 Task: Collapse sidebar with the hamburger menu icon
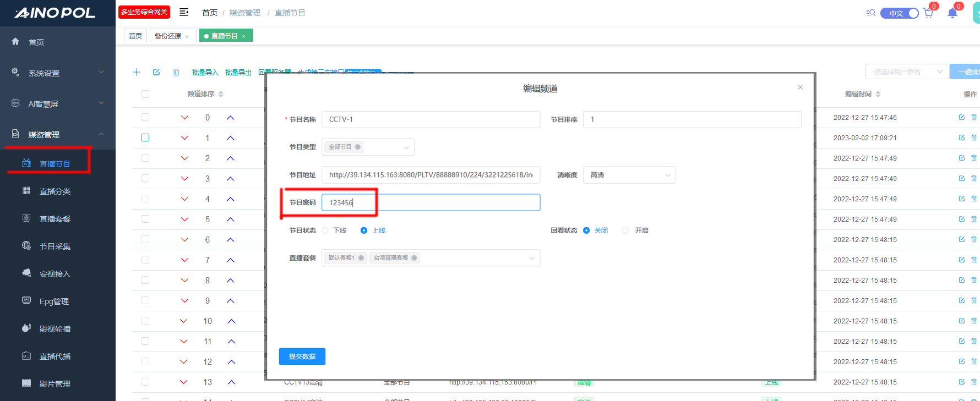pyautogui.click(x=184, y=12)
